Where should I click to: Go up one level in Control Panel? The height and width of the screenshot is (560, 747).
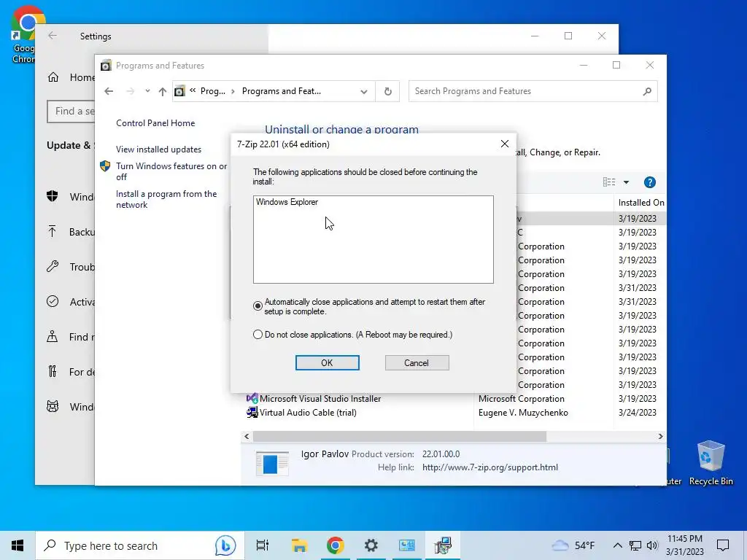point(163,91)
